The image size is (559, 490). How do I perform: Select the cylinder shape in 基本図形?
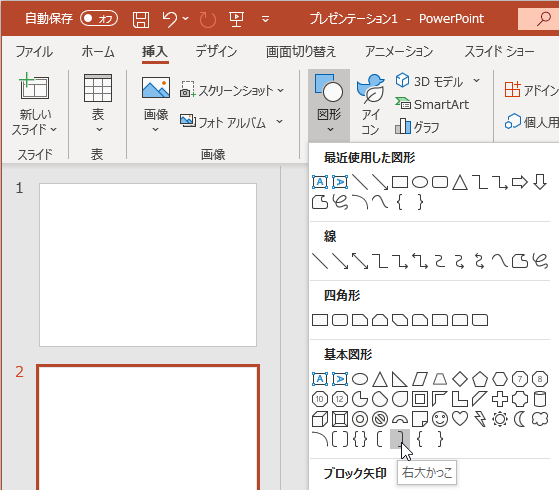click(x=540, y=399)
